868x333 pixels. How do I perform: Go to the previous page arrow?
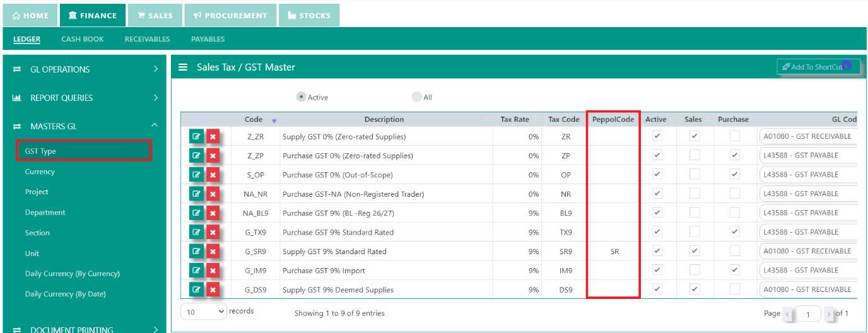point(788,313)
